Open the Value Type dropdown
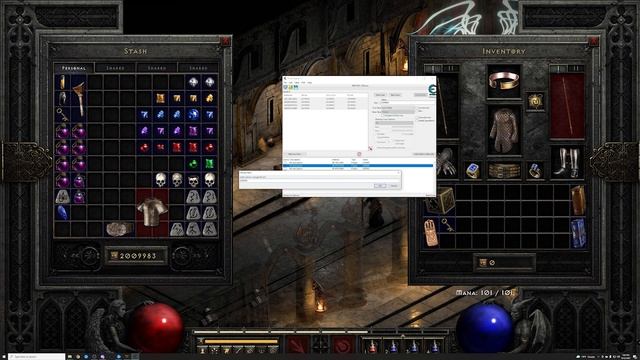The height and width of the screenshot is (360, 640). (x=398, y=112)
